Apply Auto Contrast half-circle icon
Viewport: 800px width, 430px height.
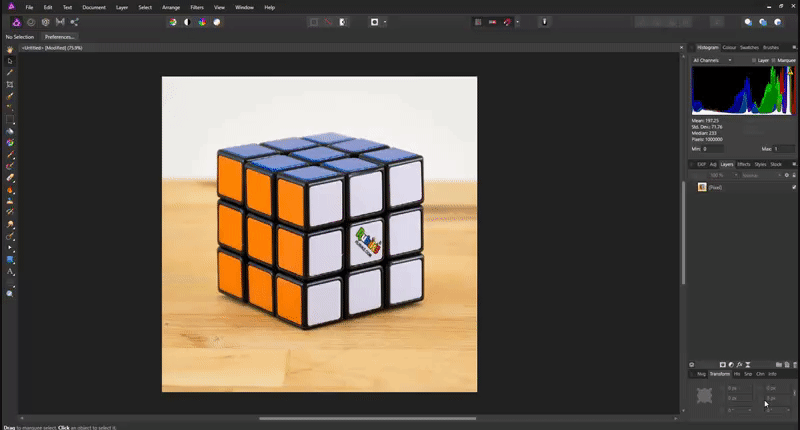[187, 22]
